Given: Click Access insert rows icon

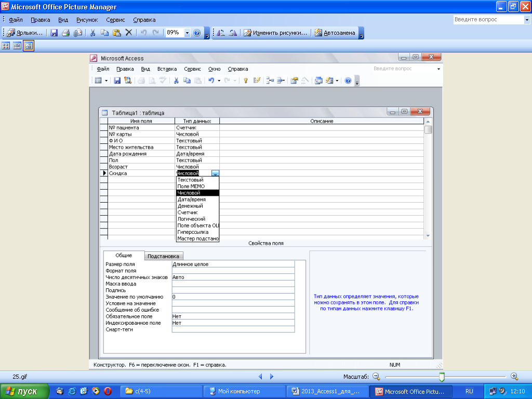Looking at the screenshot, I should [x=270, y=81].
